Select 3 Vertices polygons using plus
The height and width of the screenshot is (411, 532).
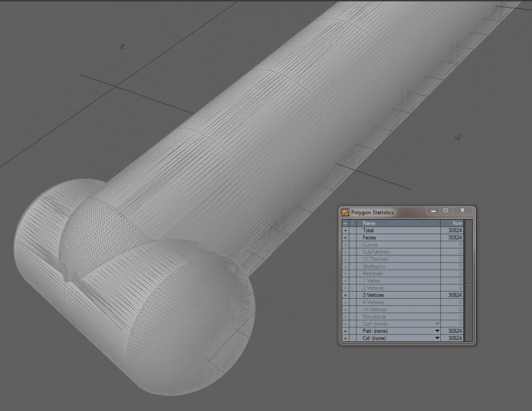[x=345, y=295]
